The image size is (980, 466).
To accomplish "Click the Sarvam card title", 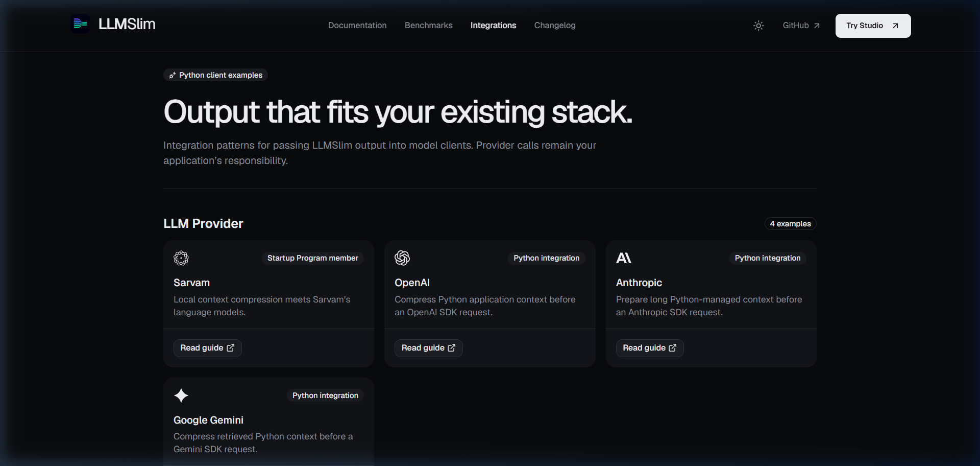I will [x=191, y=283].
